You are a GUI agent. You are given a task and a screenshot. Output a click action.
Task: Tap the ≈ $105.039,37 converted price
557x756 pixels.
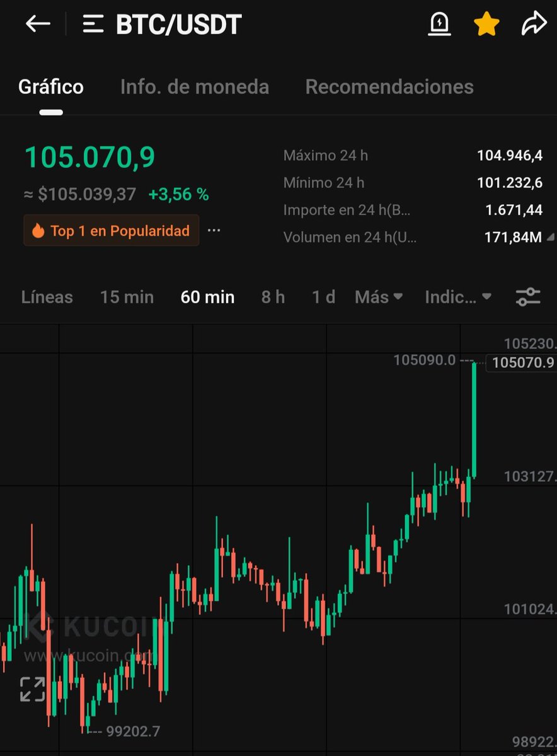pos(79,195)
